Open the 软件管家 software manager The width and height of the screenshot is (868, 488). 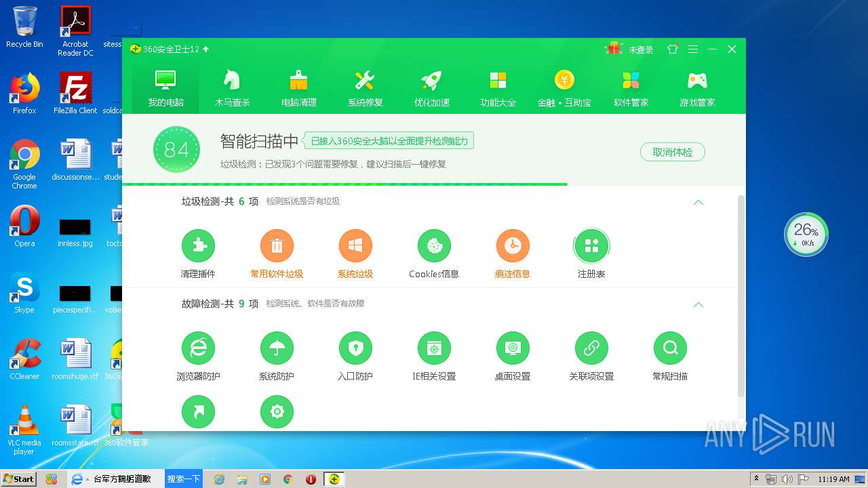click(631, 89)
